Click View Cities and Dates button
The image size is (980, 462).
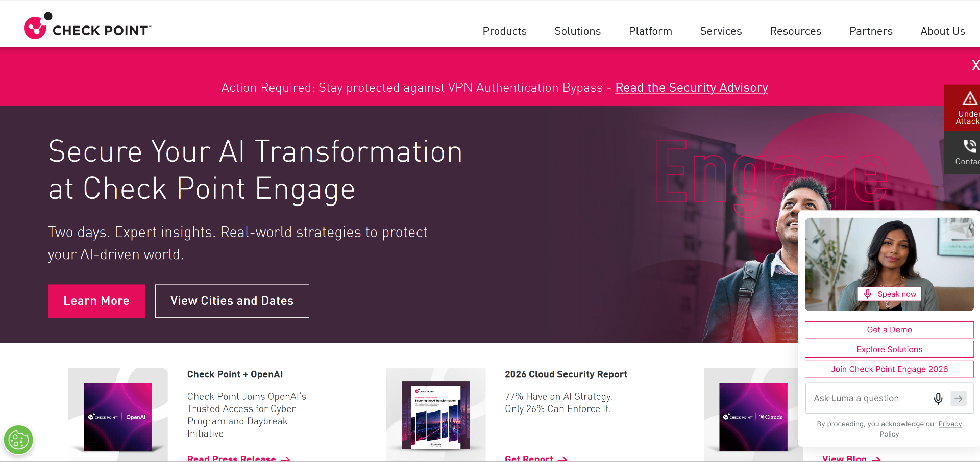click(232, 301)
